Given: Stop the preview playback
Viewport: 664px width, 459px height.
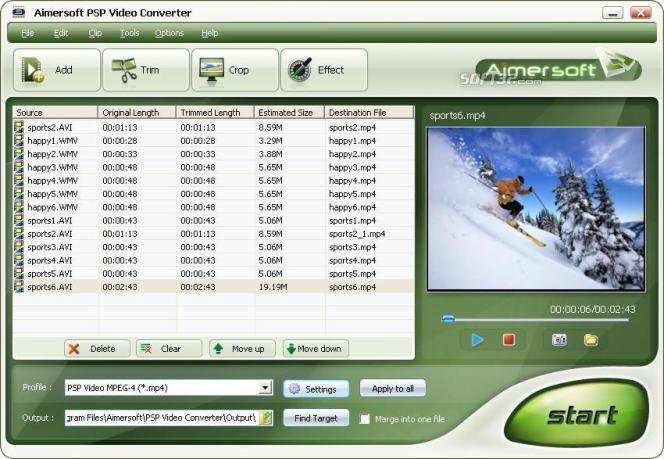Looking at the screenshot, I should coord(509,340).
